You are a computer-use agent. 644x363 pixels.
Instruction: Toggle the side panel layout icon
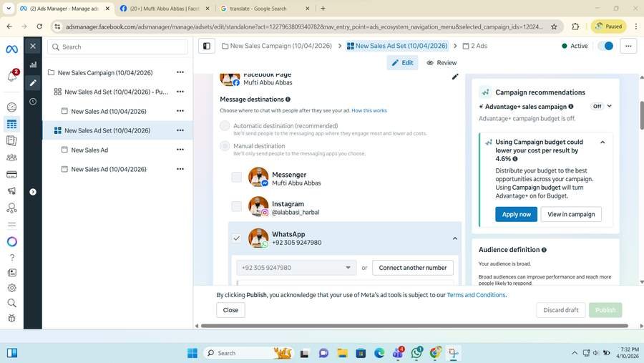(x=207, y=46)
